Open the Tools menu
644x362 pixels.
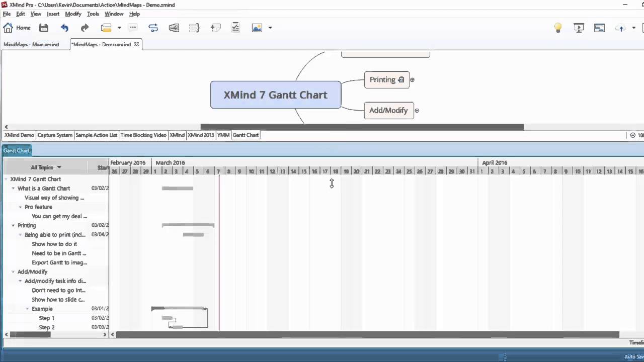tap(93, 14)
